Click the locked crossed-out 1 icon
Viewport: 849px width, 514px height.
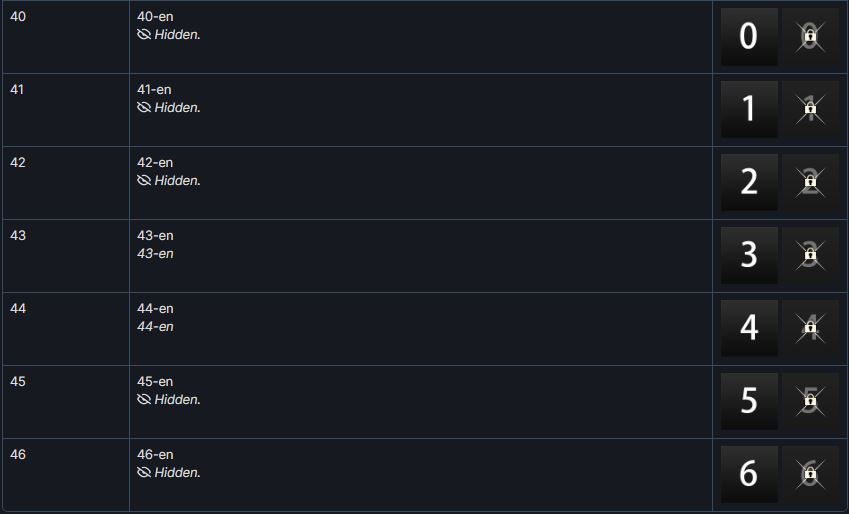coord(810,109)
